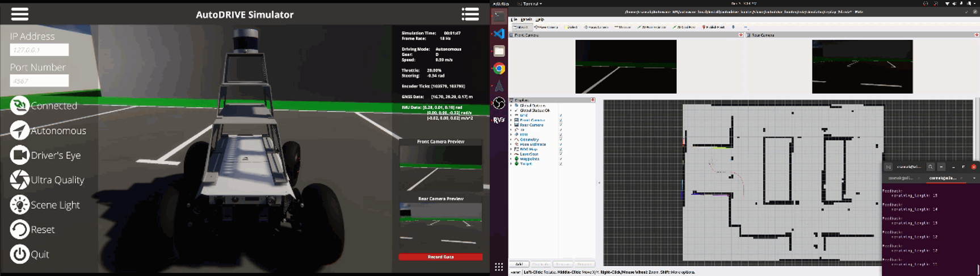Click the Autonomous driving mode icon
Viewport: 980px width, 276px height.
pos(19,131)
